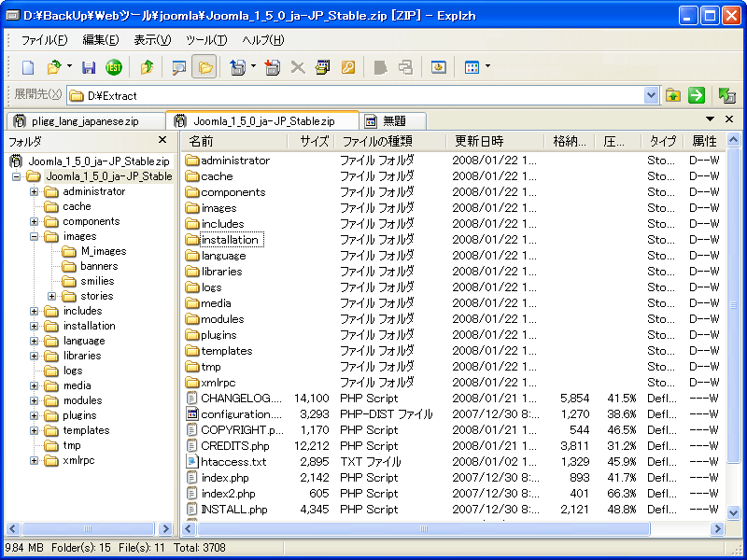Expand the xmlrpc folder in tree
747x560 pixels.
[34, 460]
